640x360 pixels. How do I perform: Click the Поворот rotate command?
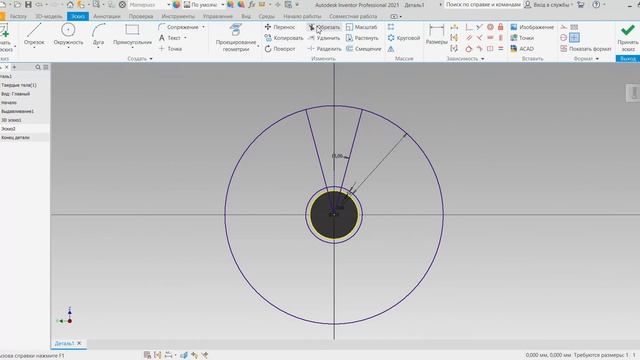pos(280,49)
